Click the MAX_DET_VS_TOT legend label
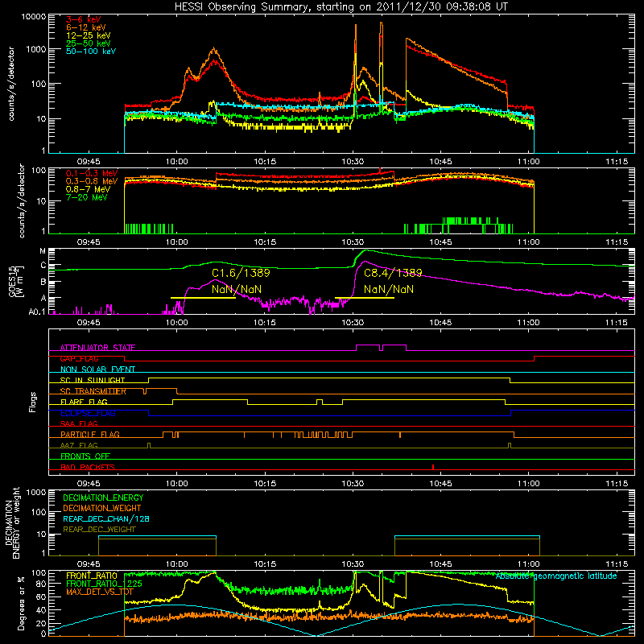The height and width of the screenshot is (644, 644). pyautogui.click(x=97, y=592)
